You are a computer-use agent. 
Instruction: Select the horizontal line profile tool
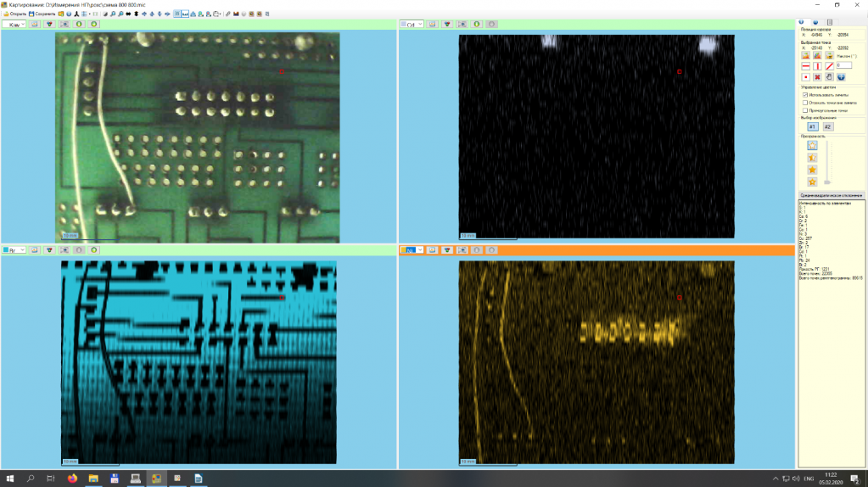(805, 65)
